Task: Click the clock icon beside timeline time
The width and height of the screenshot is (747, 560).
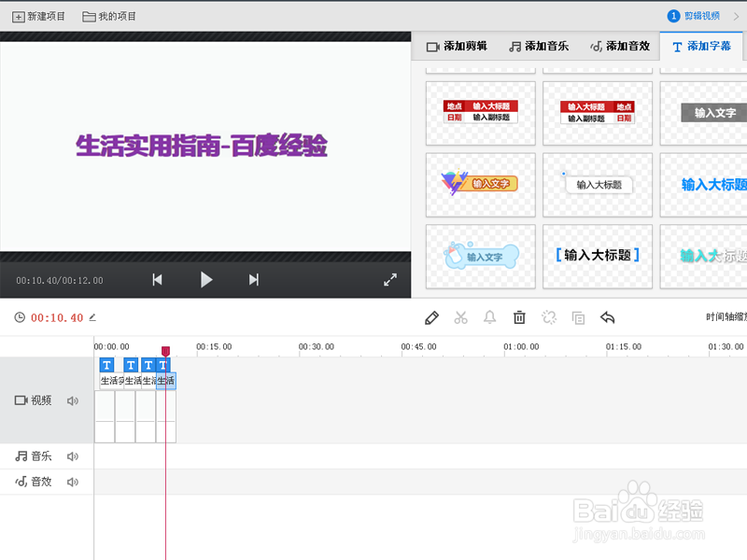Action: click(x=20, y=317)
